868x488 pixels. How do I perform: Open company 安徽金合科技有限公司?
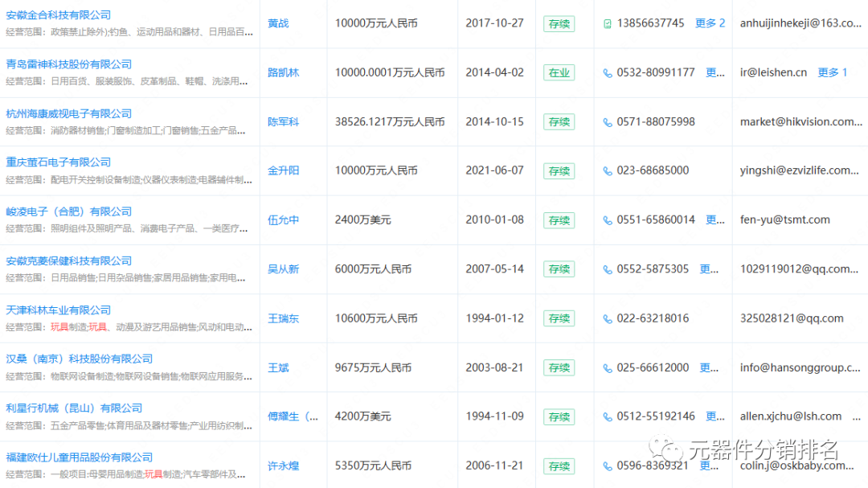(58, 15)
